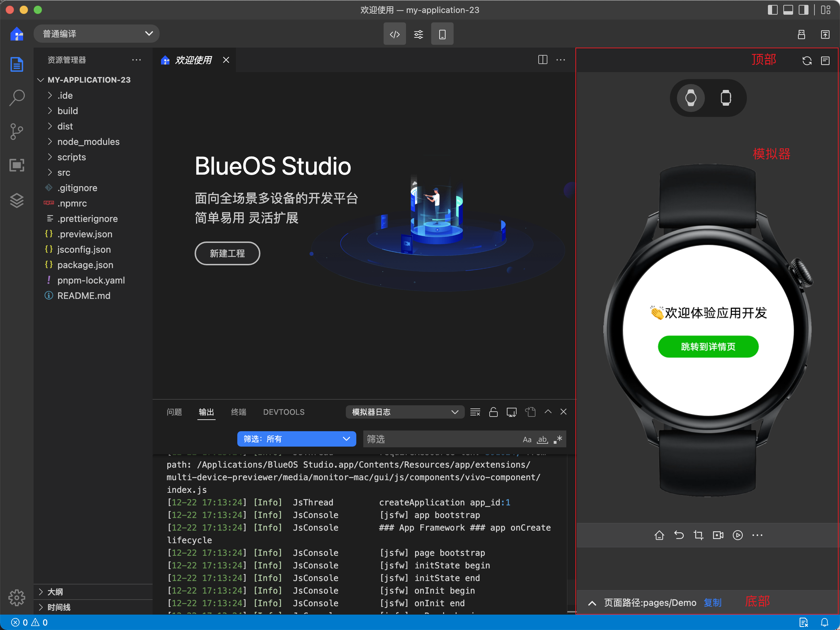The width and height of the screenshot is (840, 630).
Task: Toggle regex filter option
Action: click(x=558, y=439)
